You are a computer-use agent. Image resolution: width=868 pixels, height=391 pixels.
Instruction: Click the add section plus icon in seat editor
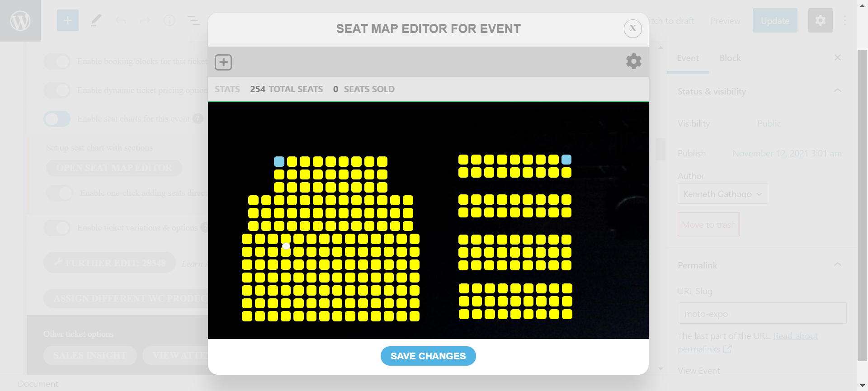223,62
